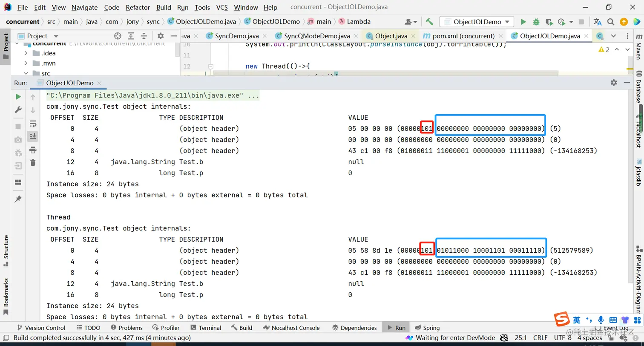Run with coverage from the main toolbar

click(549, 22)
